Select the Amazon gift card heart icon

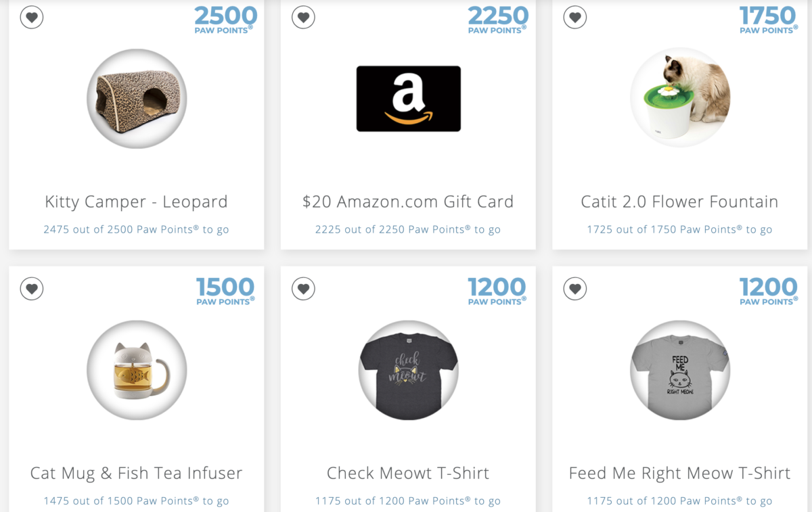(303, 18)
